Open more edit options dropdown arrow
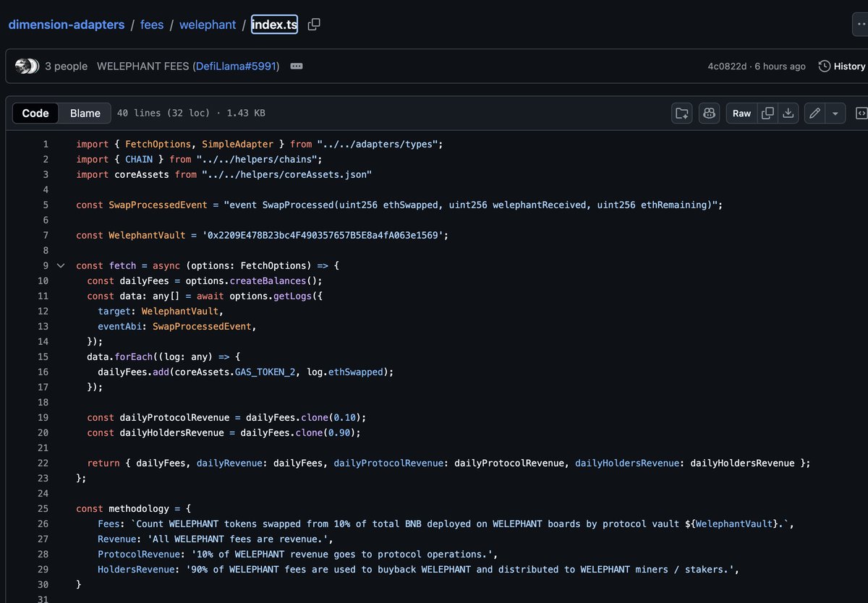Screen dimensions: 868x603 [835, 113]
